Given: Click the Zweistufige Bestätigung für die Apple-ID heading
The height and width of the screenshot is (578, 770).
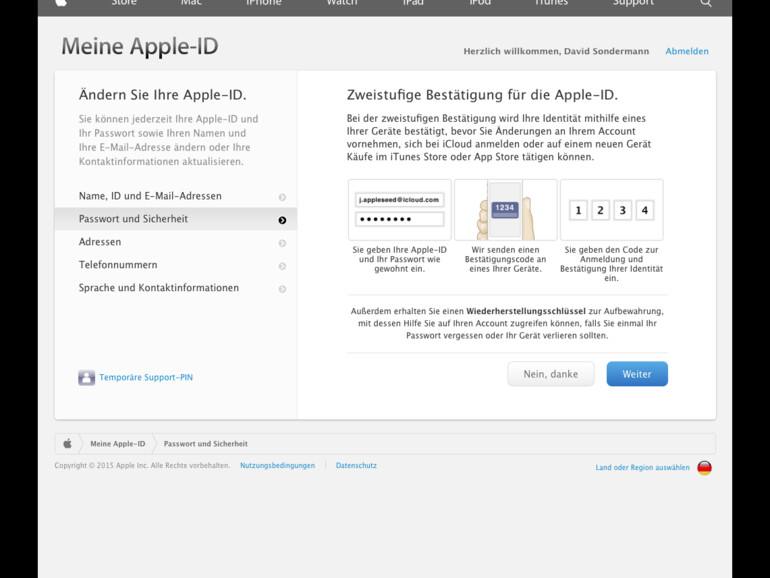Looking at the screenshot, I should coord(482,95).
